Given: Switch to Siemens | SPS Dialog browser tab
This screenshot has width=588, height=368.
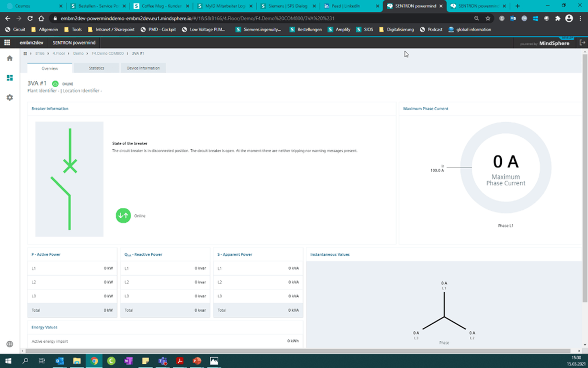Looking at the screenshot, I should tap(287, 6).
